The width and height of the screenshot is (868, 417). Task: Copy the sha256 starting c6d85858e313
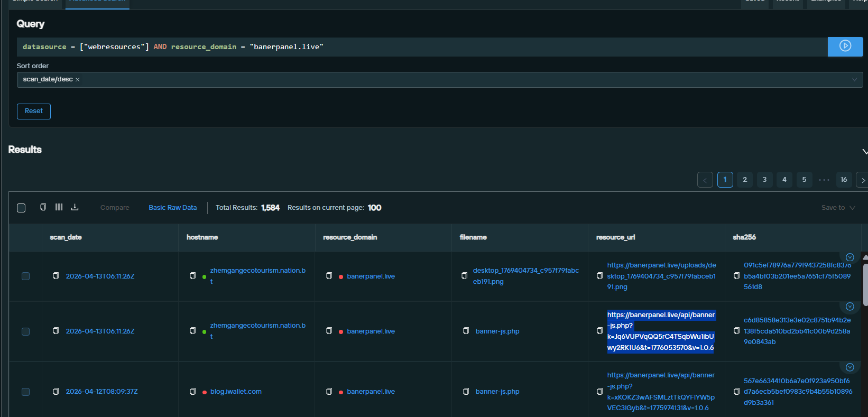736,331
